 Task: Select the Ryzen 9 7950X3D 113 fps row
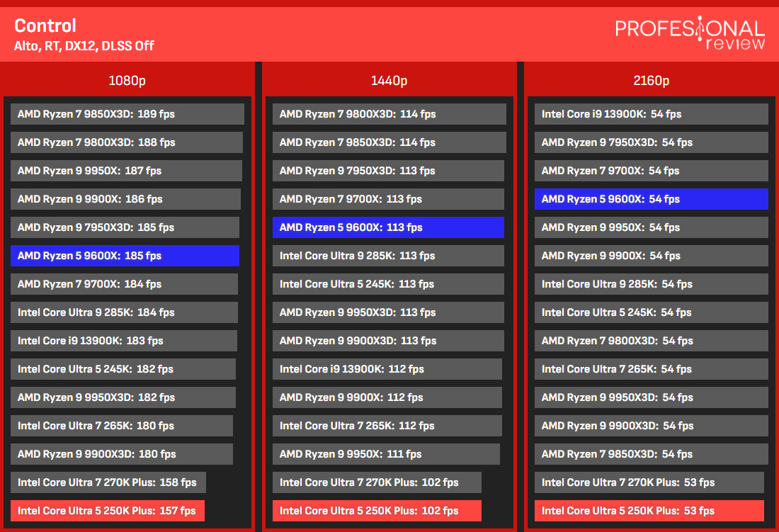pyautogui.click(x=389, y=171)
